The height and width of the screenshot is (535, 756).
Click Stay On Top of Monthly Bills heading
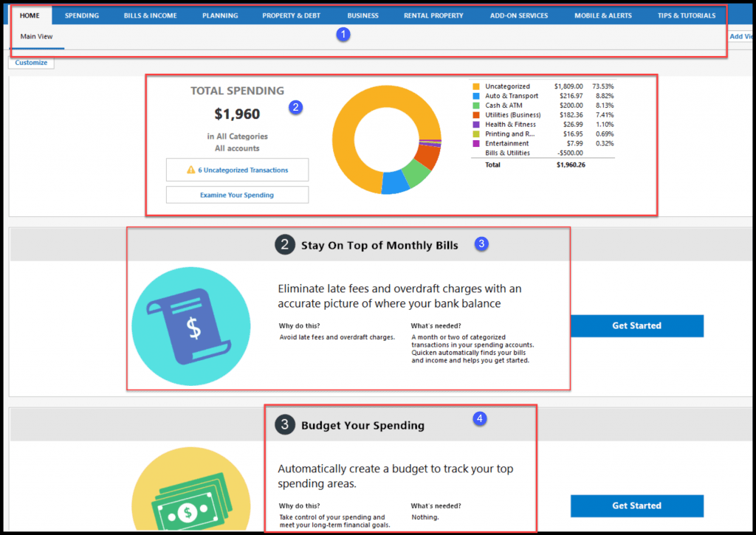[x=379, y=245]
